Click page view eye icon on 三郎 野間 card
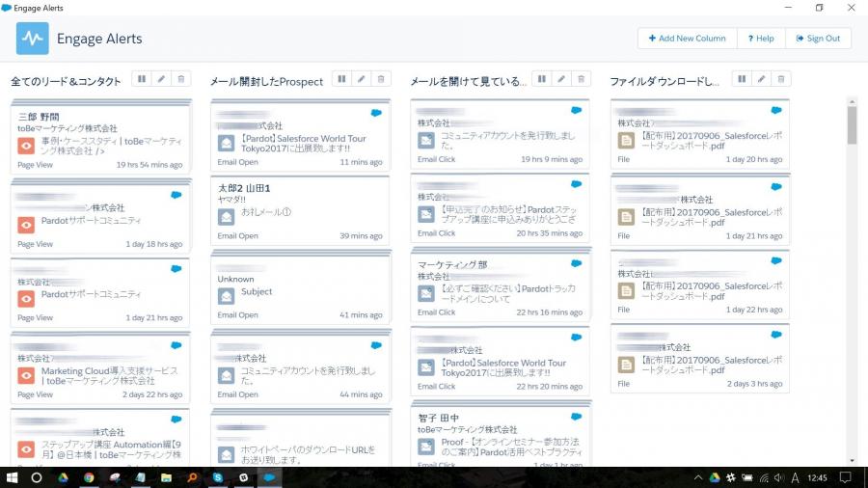The image size is (868, 488). click(x=26, y=146)
